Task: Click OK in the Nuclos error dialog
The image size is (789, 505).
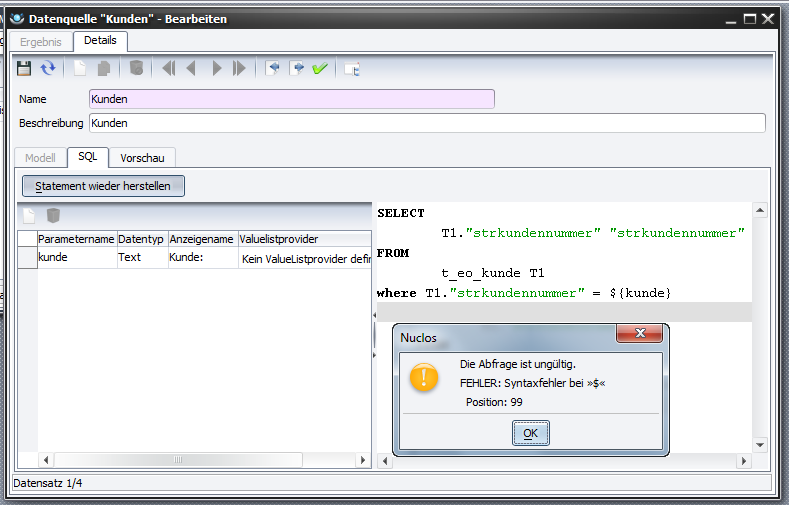Action: 531,433
